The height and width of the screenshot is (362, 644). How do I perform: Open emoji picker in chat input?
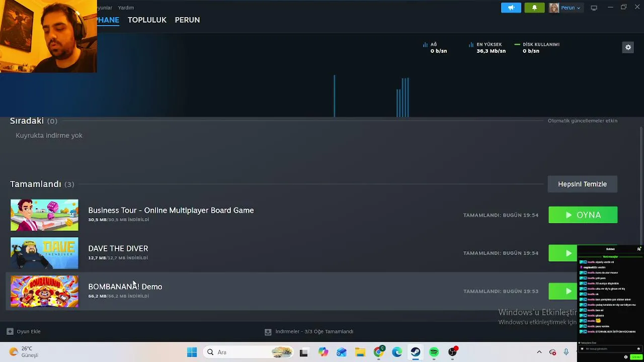638,349
